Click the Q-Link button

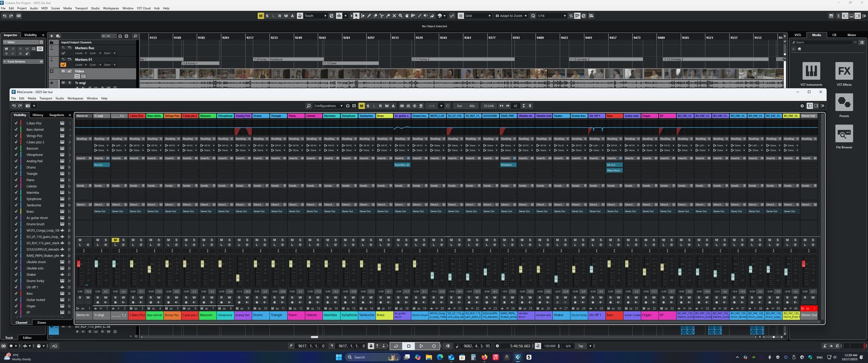click(x=489, y=106)
